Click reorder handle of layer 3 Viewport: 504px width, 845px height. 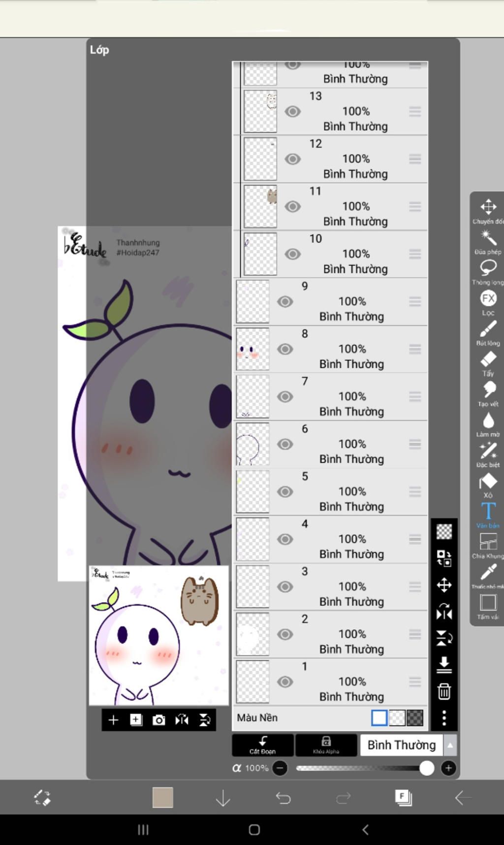pos(415,587)
